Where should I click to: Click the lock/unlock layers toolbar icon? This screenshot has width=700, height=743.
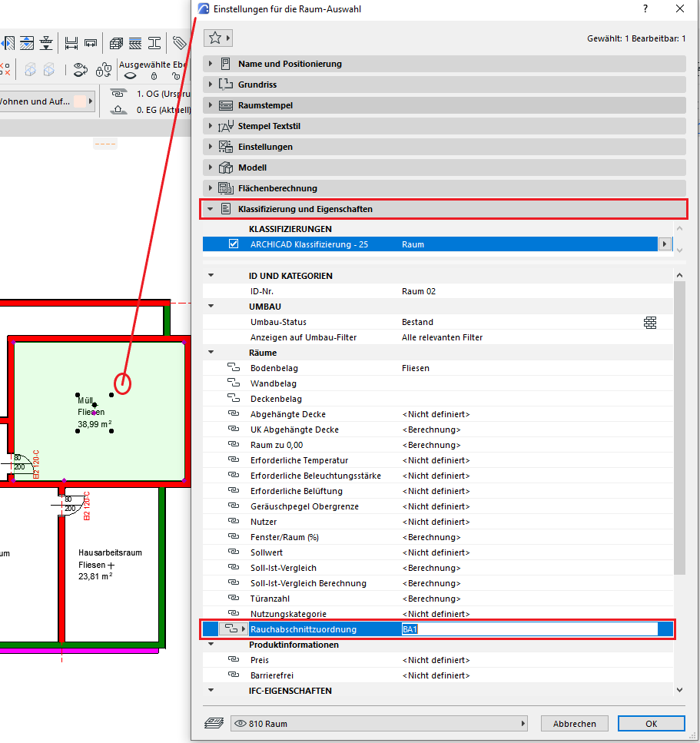104,71
